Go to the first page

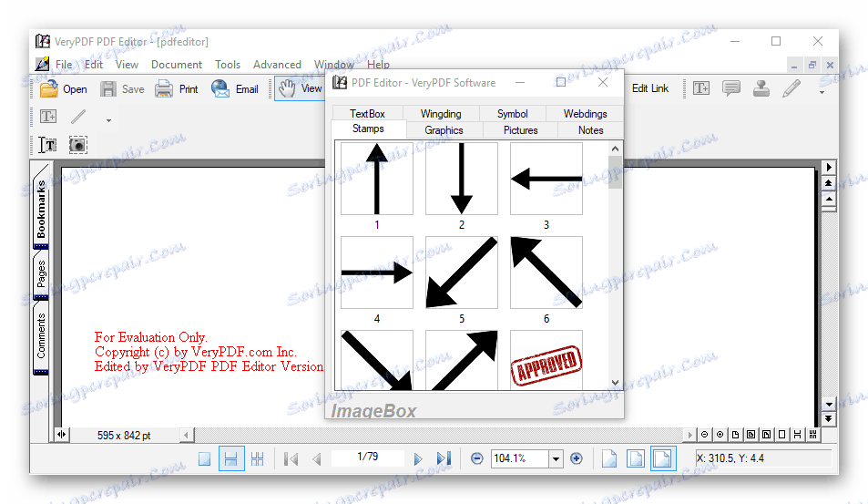(x=291, y=459)
